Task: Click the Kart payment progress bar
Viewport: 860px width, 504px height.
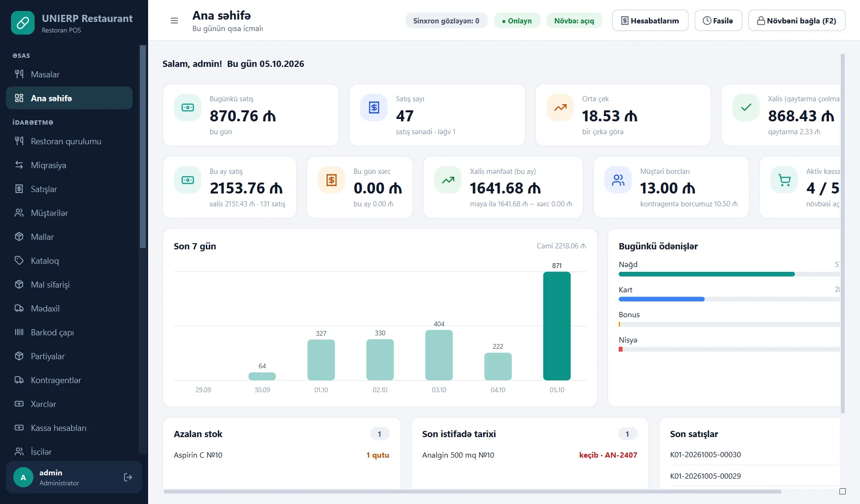Action: click(729, 299)
